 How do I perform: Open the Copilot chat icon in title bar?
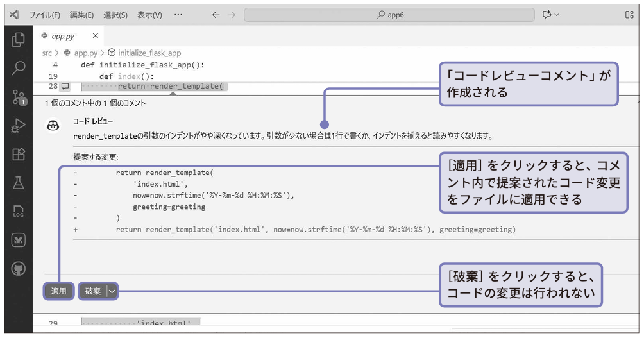(547, 14)
